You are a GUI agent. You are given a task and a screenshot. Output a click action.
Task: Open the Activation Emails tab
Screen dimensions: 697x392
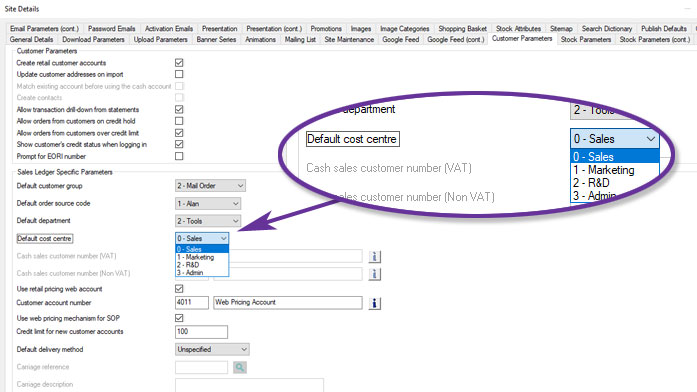click(169, 28)
